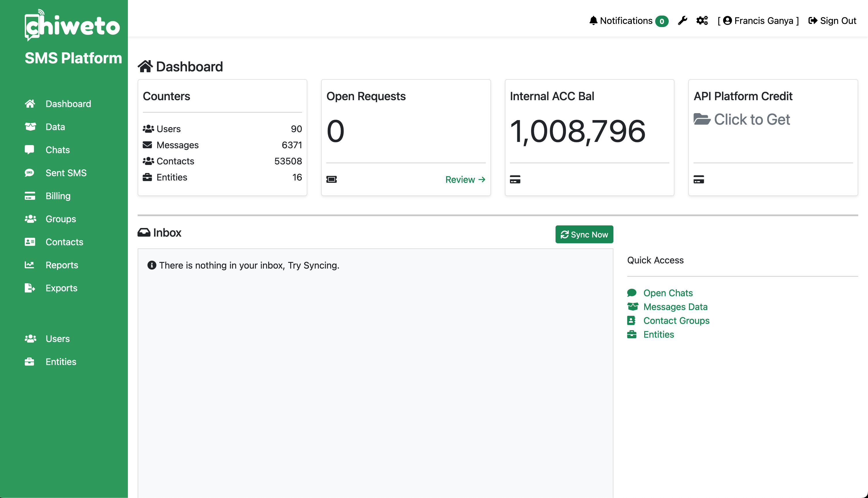Click the Users icon in the sidebar
Viewport: 868px width, 498px height.
31,339
